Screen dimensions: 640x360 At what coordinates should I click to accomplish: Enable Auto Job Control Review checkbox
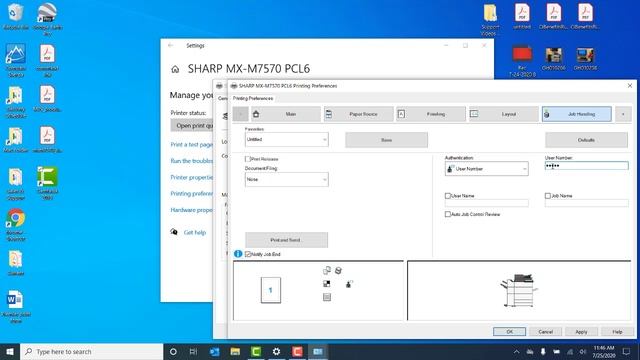pyautogui.click(x=447, y=214)
